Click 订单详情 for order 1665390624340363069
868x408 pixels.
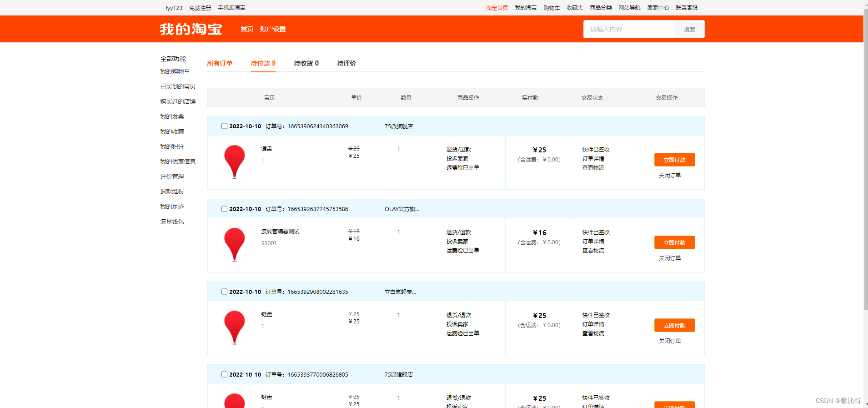[593, 159]
